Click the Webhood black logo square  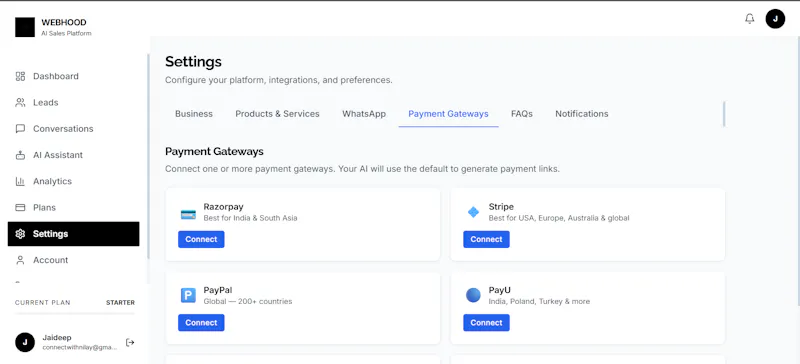tap(25, 27)
